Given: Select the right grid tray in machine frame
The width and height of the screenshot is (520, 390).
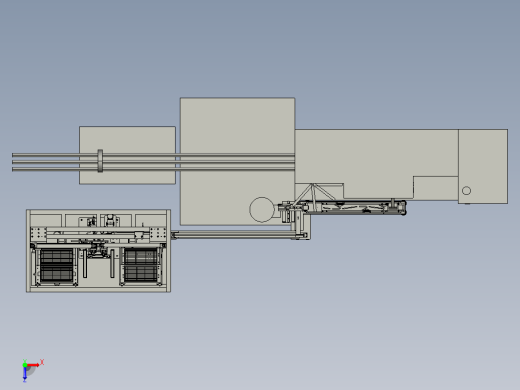Looking at the screenshot, I should [141, 265].
